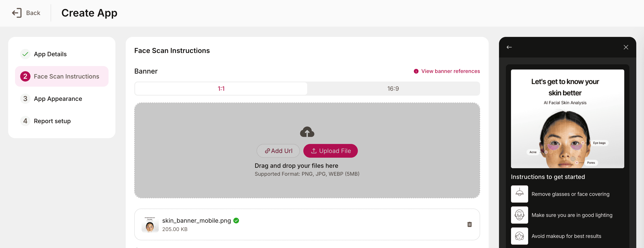
Task: Go to the App Appearance step
Action: point(58,99)
